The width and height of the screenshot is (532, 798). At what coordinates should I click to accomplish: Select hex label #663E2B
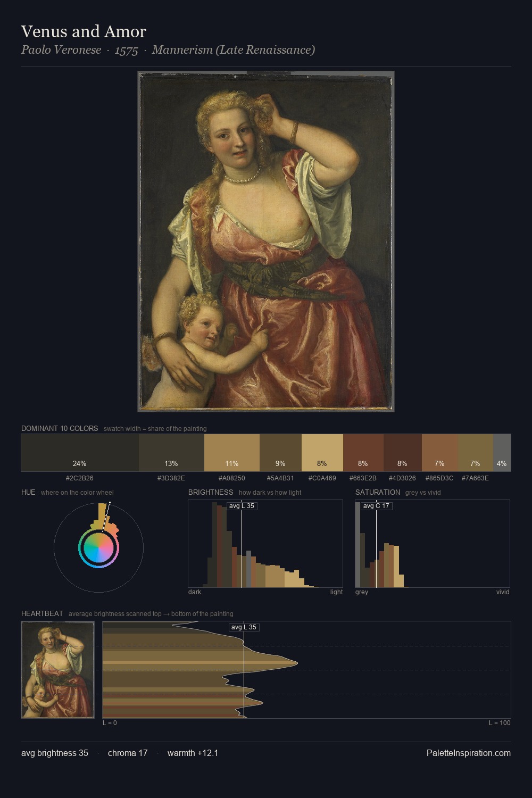pos(363,478)
